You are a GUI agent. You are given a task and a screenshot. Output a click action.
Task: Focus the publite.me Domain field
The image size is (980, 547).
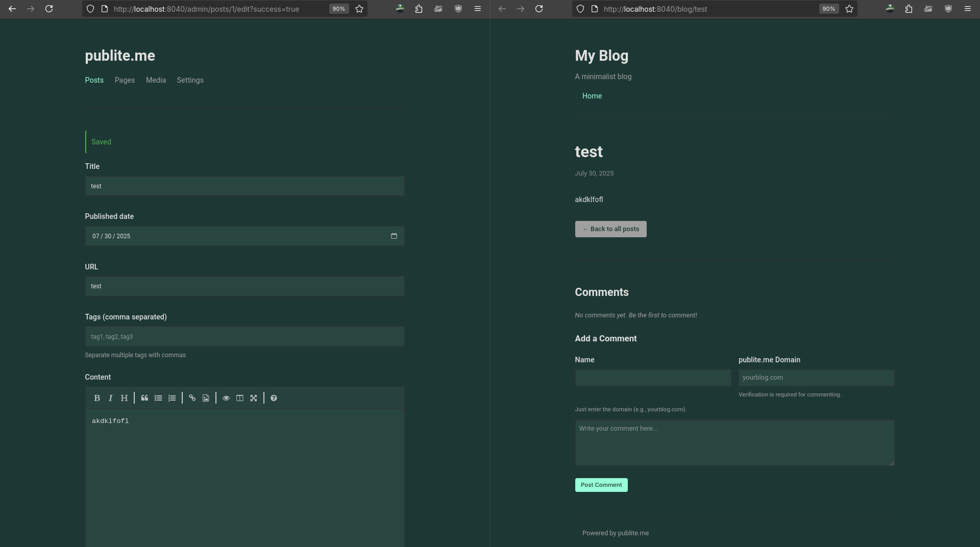click(817, 378)
